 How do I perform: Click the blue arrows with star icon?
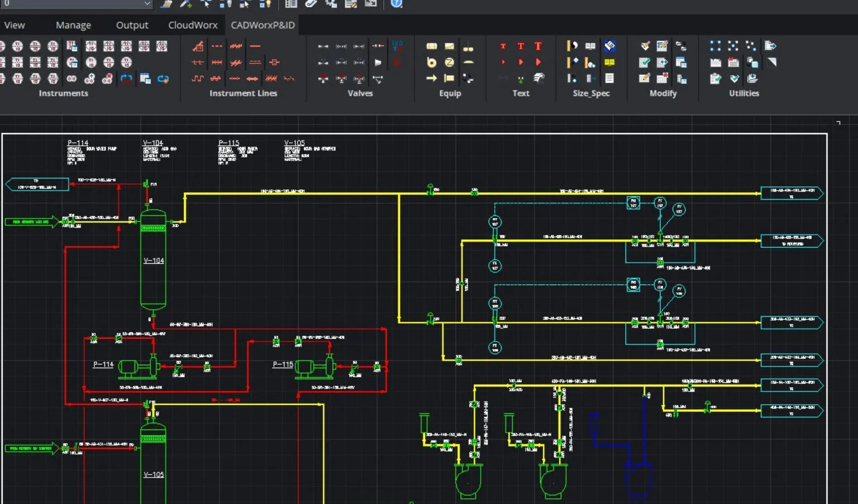pos(163,79)
